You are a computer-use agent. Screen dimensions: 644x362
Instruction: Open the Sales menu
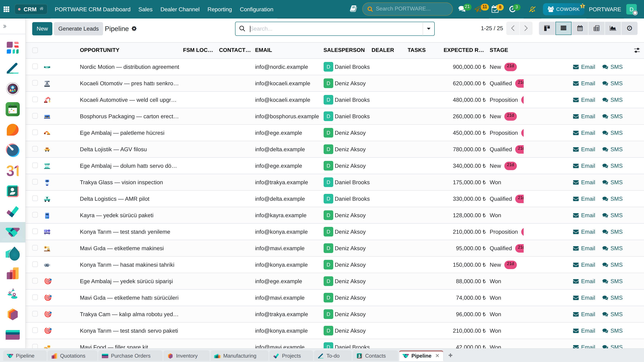(x=145, y=9)
